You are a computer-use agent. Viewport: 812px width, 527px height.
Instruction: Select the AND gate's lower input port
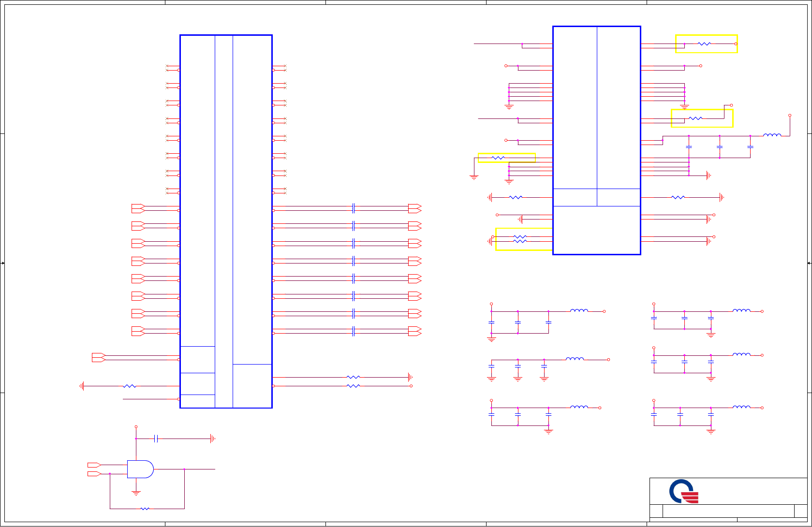coord(94,474)
